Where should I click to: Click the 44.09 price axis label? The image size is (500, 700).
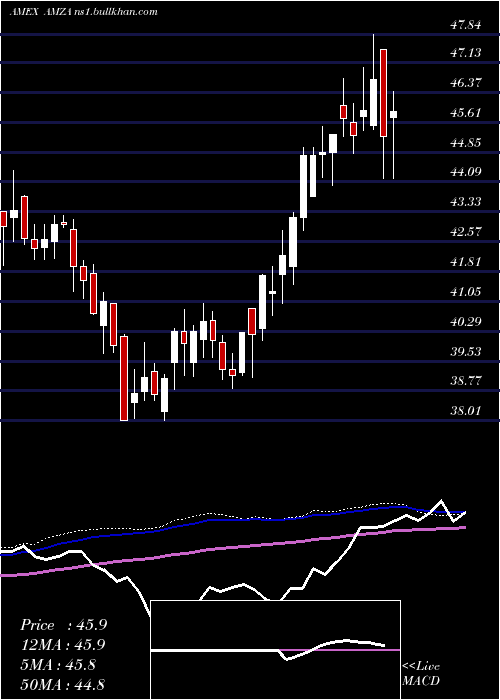click(466, 172)
